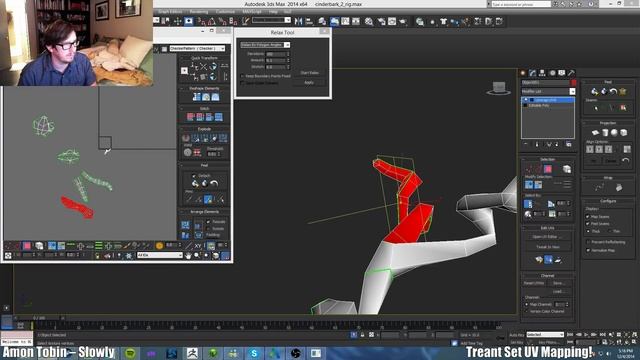This screenshot has width=640, height=360.
Task: Select the Move tool in main toolbar
Action: (178, 21)
